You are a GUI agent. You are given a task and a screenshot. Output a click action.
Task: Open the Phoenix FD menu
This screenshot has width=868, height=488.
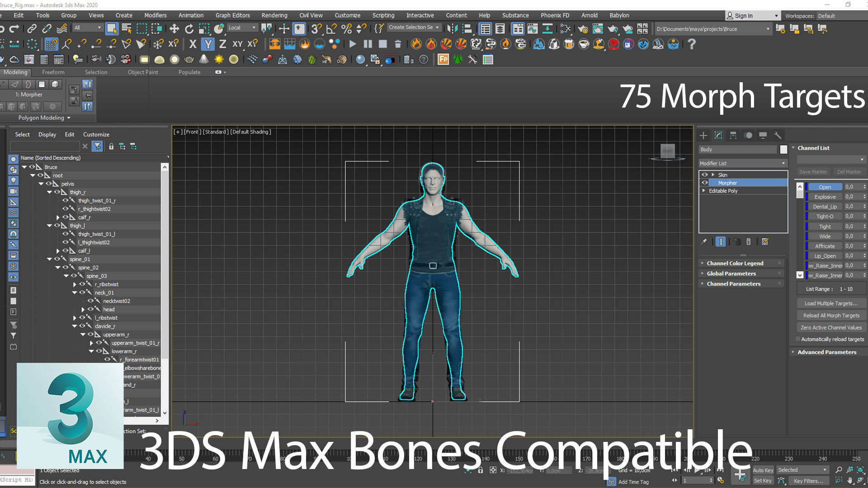click(555, 15)
